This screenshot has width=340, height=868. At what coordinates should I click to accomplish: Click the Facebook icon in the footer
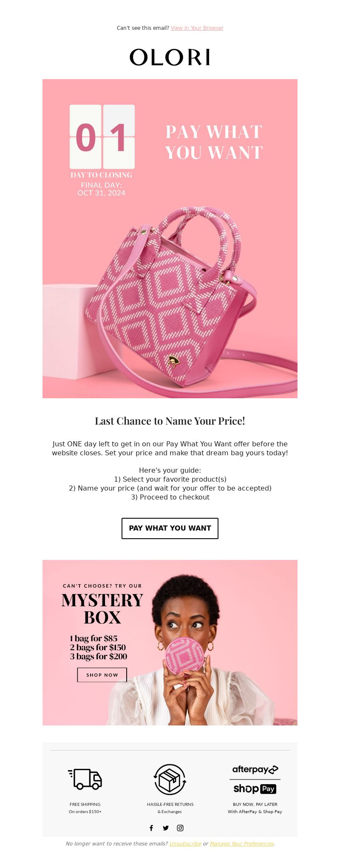(151, 828)
